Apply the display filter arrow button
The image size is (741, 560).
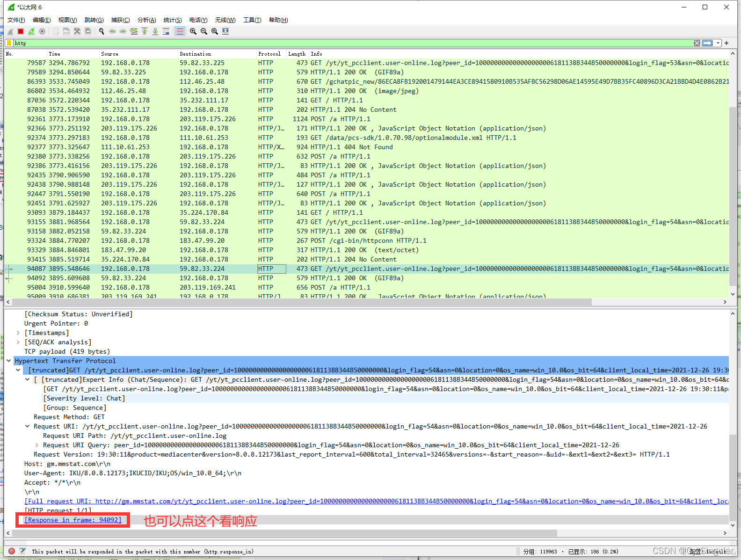707,43
